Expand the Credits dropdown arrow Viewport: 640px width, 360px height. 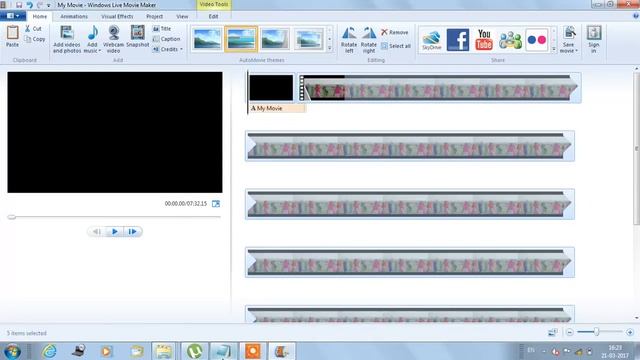pos(181,49)
